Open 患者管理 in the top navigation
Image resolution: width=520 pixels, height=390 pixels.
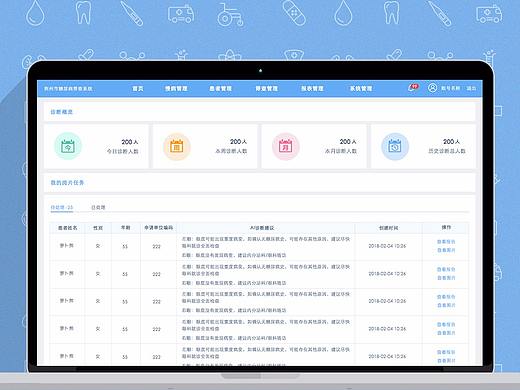click(220, 89)
